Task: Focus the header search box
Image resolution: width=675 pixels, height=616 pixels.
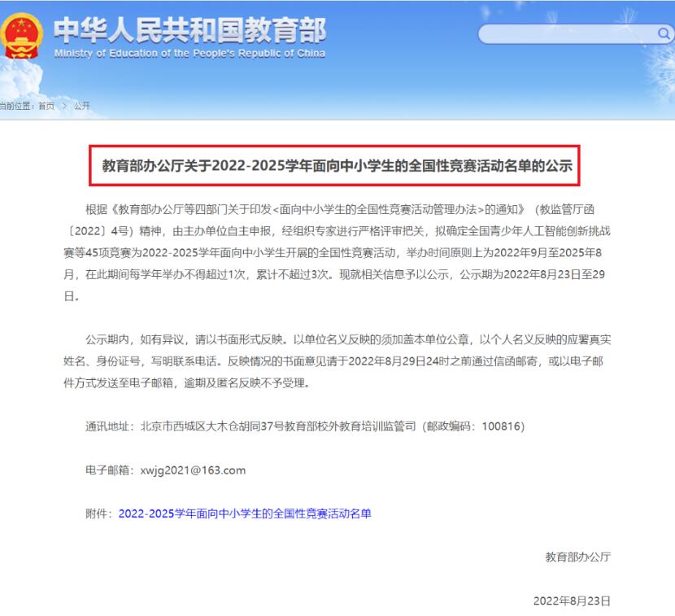Action: point(576,33)
